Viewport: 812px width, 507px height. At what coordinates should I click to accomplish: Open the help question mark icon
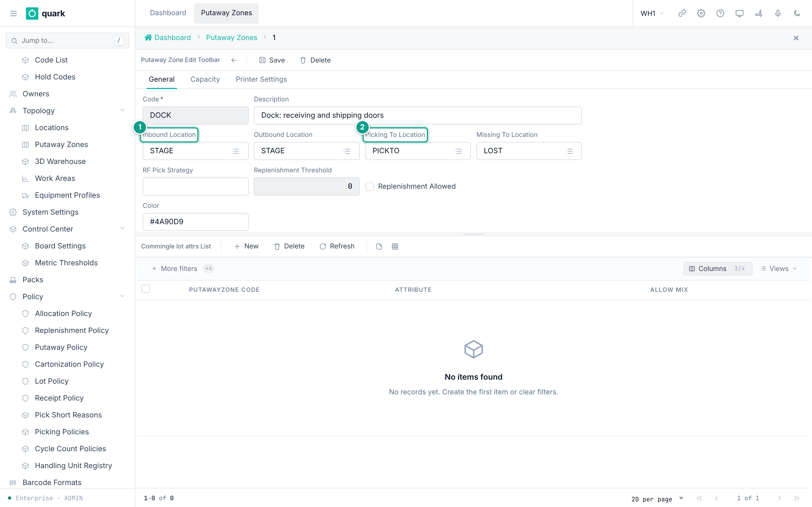[720, 14]
